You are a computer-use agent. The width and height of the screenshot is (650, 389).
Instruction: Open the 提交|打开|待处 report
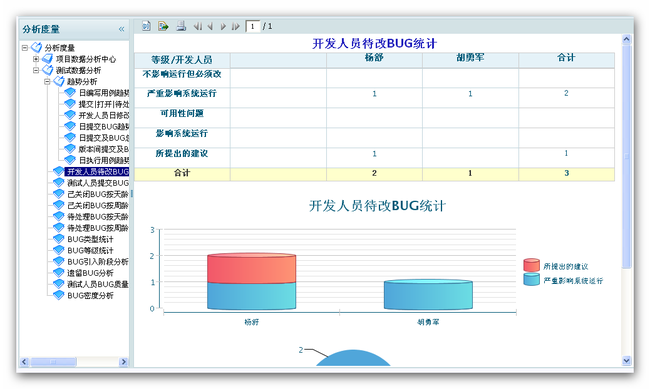click(x=104, y=104)
